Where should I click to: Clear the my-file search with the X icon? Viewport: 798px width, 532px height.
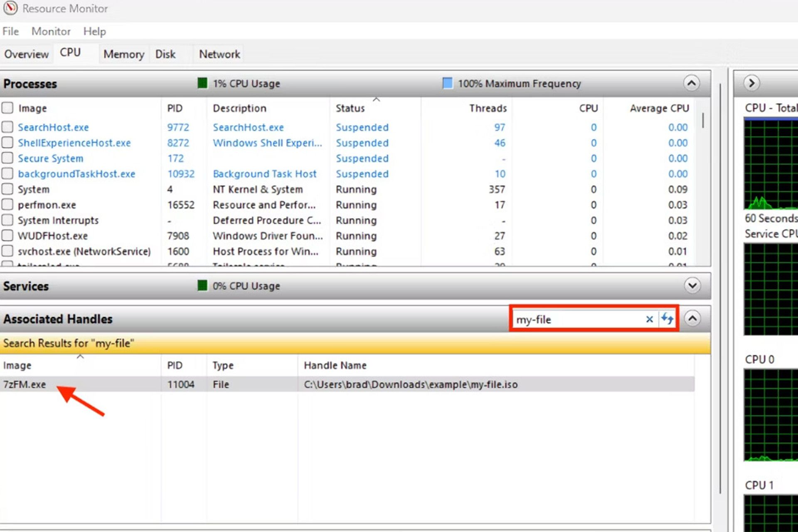649,319
